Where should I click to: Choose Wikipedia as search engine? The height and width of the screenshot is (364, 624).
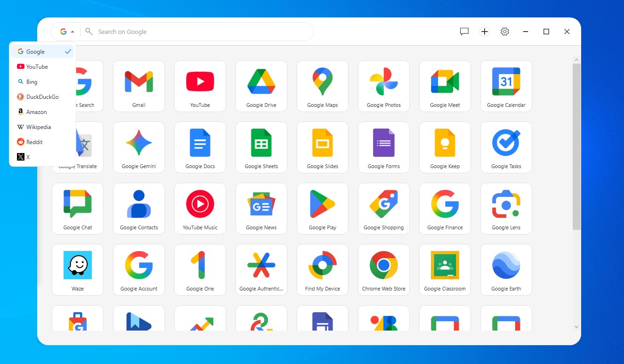(x=43, y=127)
